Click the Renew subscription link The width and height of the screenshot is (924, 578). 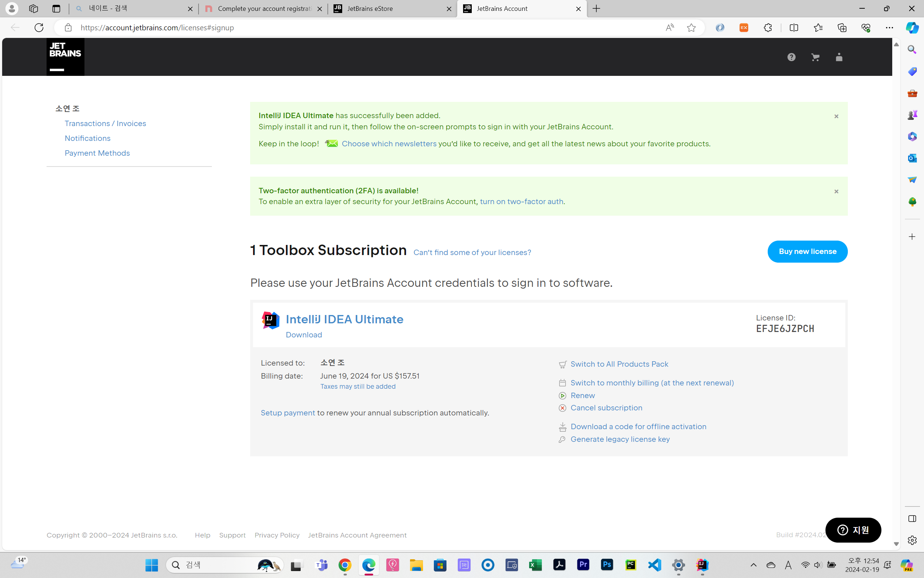583,396
